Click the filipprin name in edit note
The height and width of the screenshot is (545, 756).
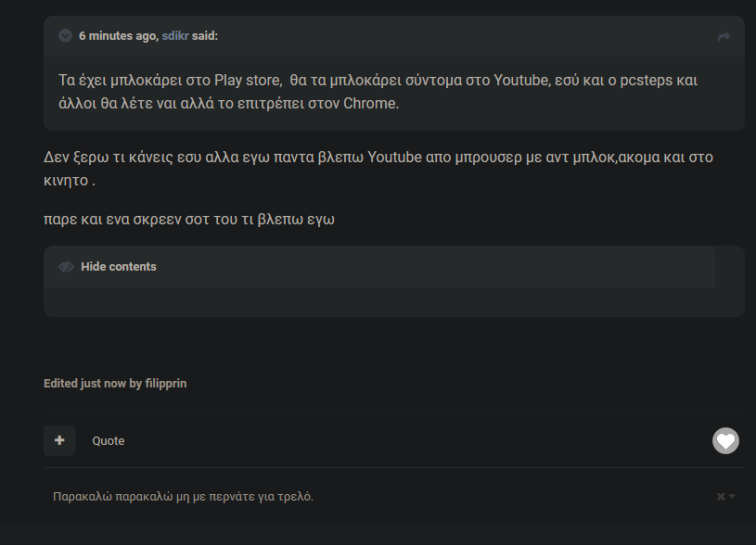click(166, 384)
